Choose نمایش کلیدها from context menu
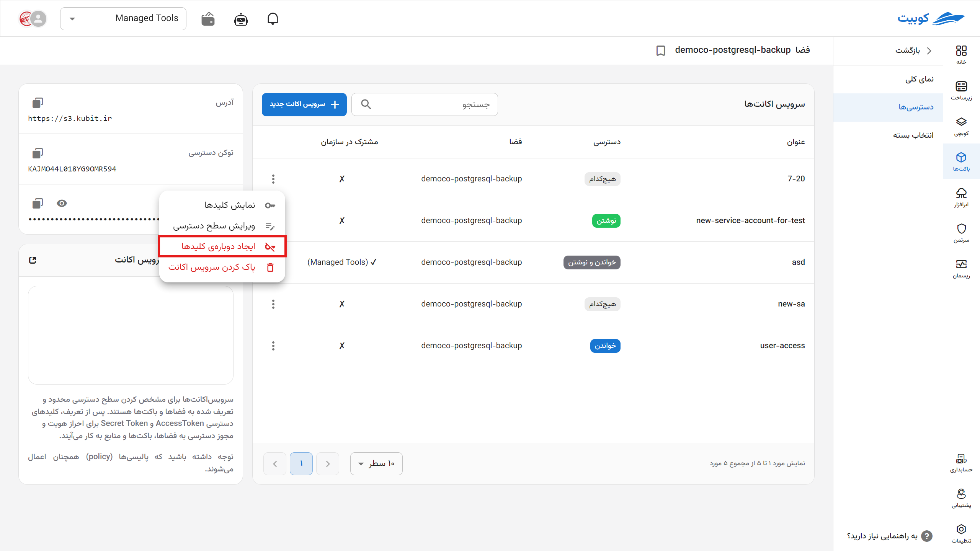The width and height of the screenshot is (980, 551). click(x=222, y=205)
